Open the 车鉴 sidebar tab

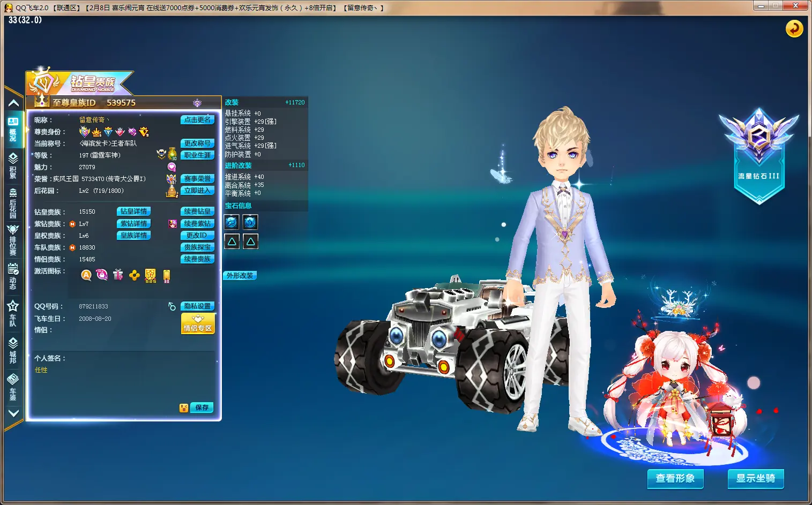13,387
